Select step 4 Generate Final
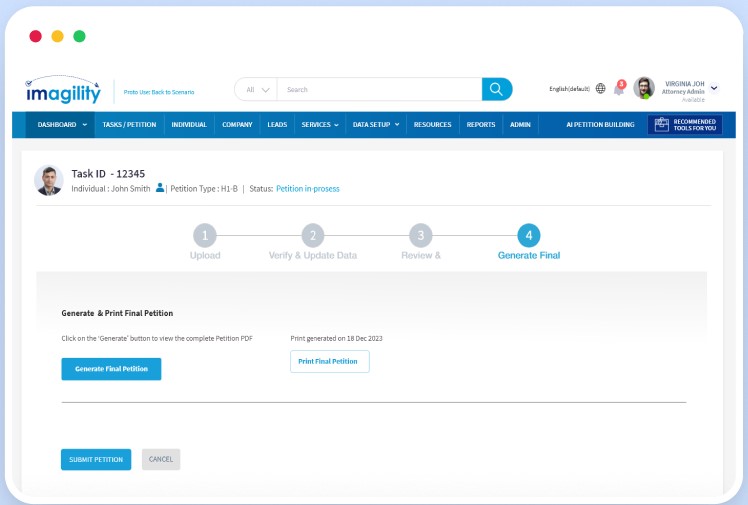The image size is (748, 505). click(529, 236)
